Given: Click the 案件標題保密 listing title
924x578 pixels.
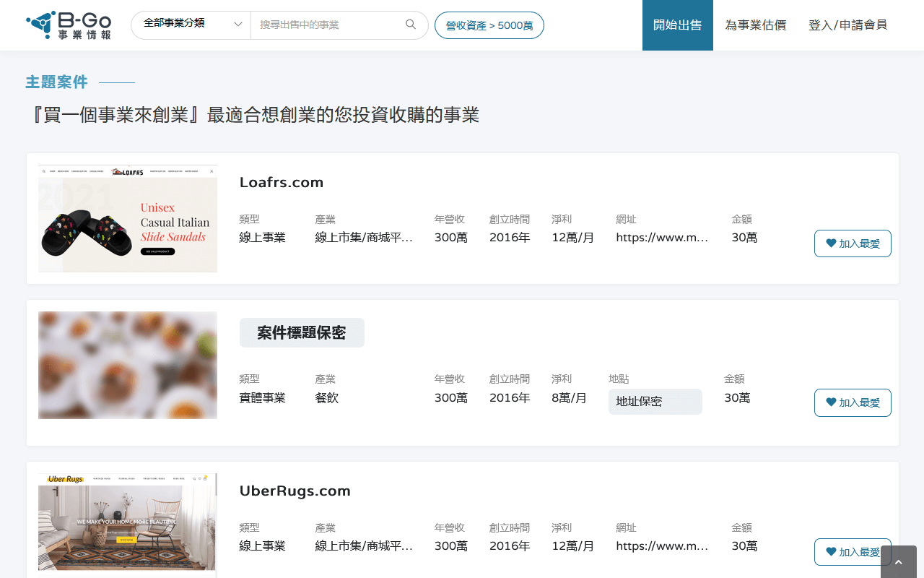Looking at the screenshot, I should pos(302,332).
